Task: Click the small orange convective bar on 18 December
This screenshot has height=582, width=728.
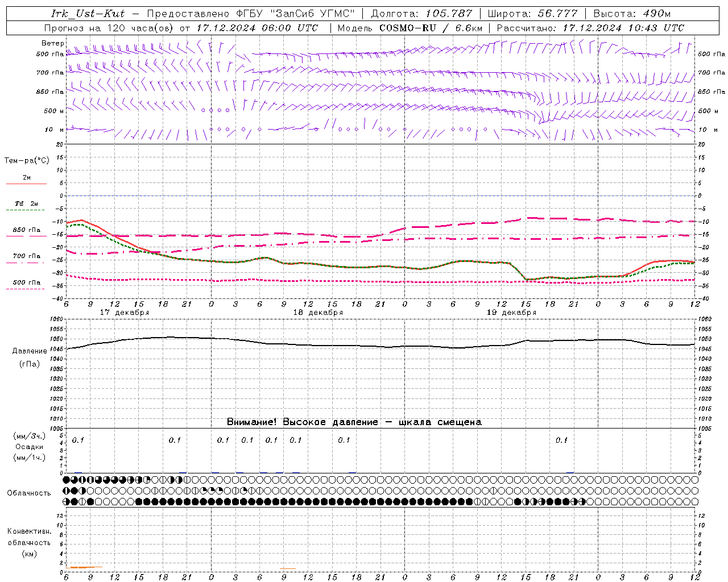Action: tap(288, 568)
